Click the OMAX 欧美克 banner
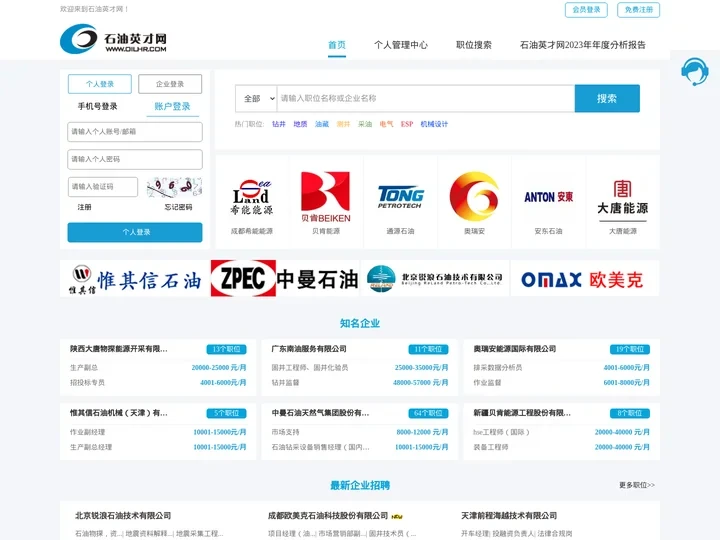720x540 pixels. pos(585,278)
